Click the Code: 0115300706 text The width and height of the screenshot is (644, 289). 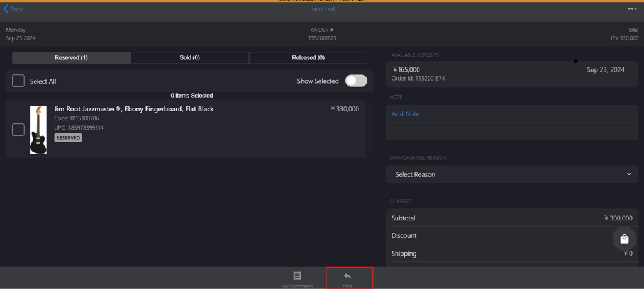tap(76, 118)
